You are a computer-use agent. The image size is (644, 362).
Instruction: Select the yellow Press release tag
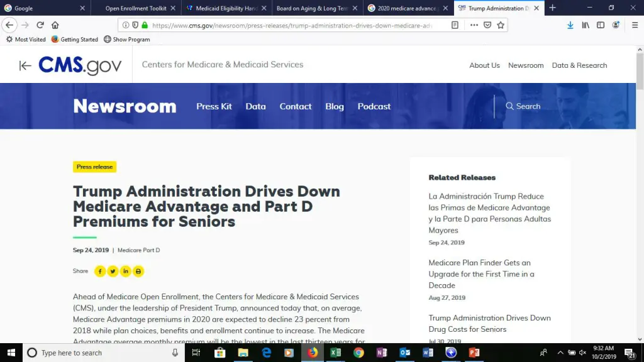[94, 167]
